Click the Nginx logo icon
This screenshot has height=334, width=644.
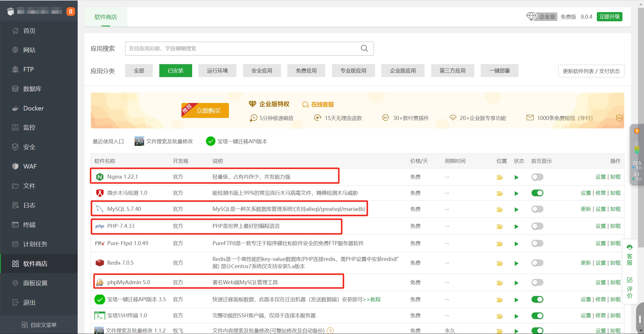point(100,177)
